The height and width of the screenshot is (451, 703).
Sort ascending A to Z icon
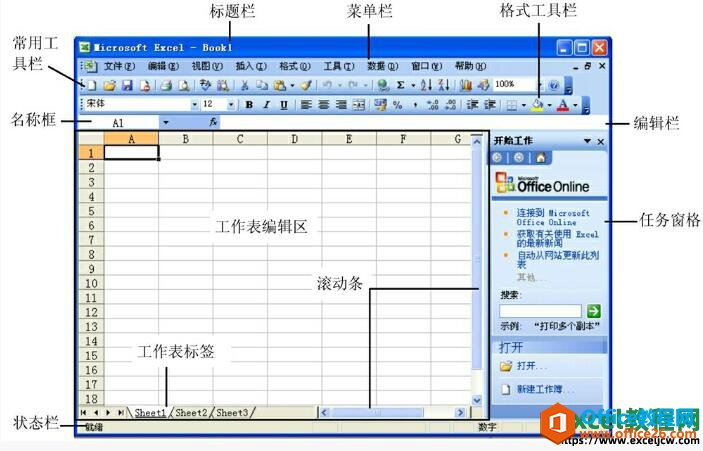click(x=426, y=85)
